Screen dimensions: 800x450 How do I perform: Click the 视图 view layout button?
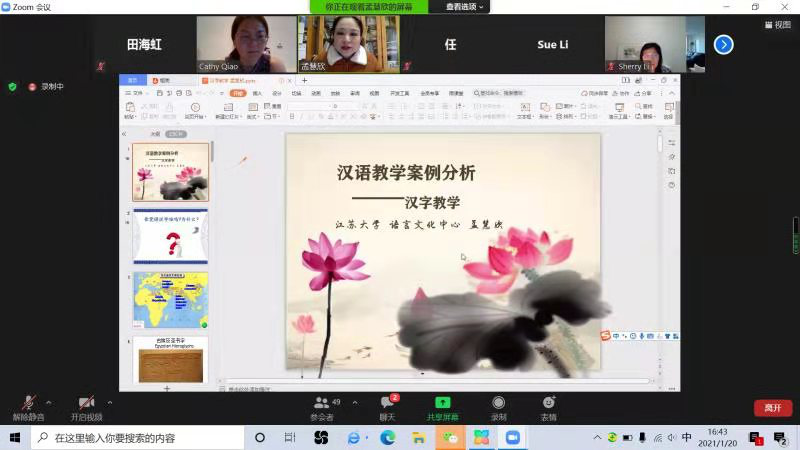pyautogui.click(x=777, y=25)
